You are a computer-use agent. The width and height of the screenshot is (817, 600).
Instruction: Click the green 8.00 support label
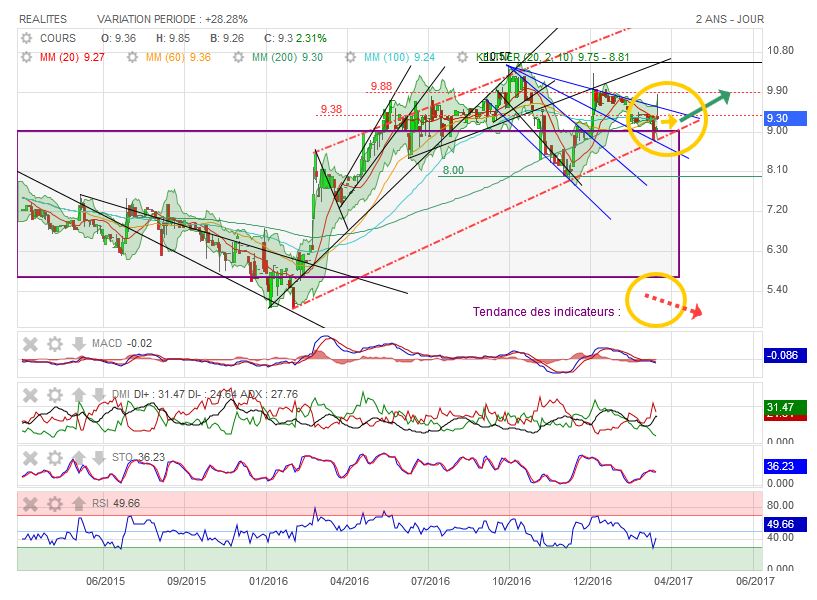[453, 170]
